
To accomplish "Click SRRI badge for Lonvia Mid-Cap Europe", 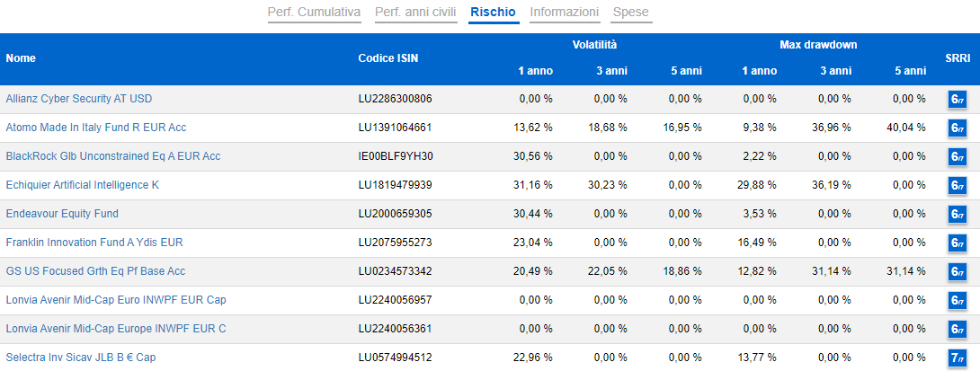I will pyautogui.click(x=957, y=329).
